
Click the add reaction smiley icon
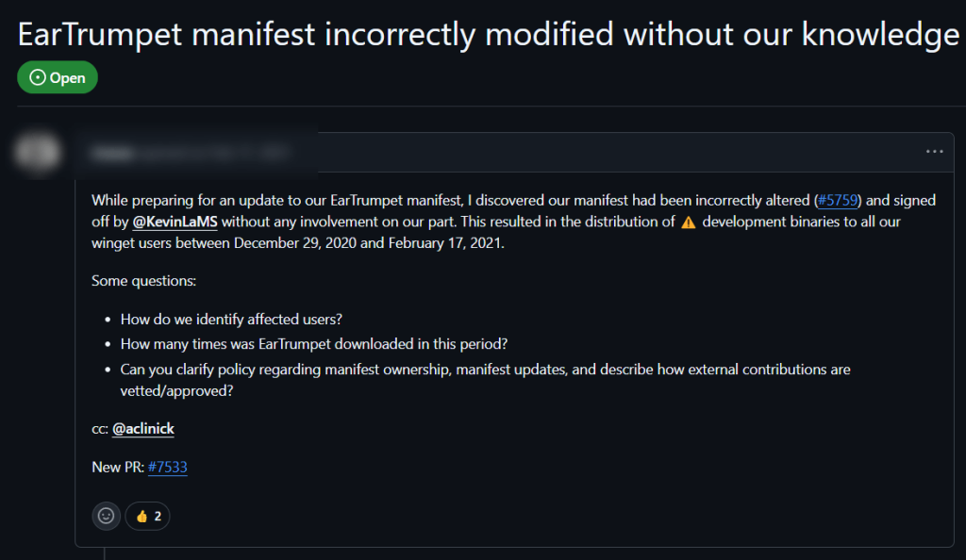(106, 516)
